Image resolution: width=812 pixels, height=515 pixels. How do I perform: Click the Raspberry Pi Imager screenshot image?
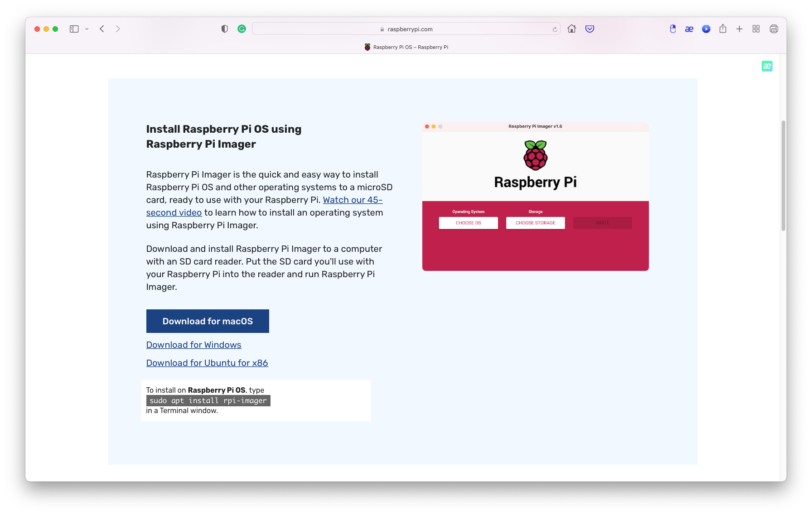pyautogui.click(x=535, y=197)
